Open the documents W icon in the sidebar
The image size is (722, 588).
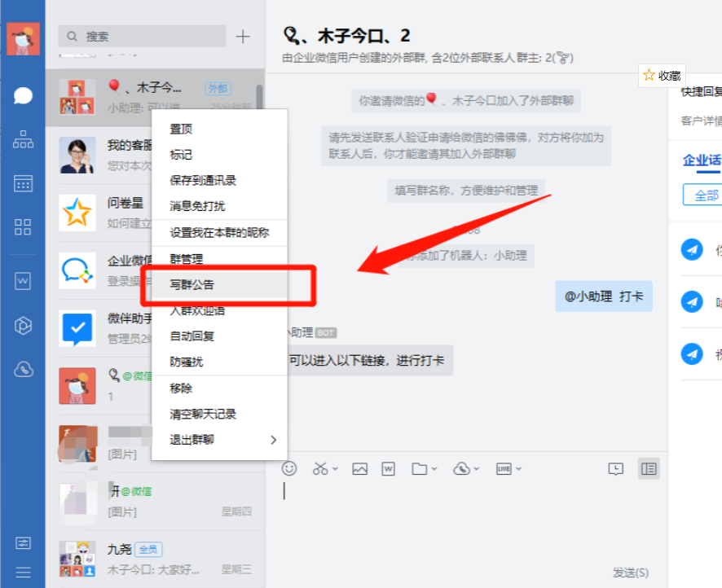tap(23, 281)
